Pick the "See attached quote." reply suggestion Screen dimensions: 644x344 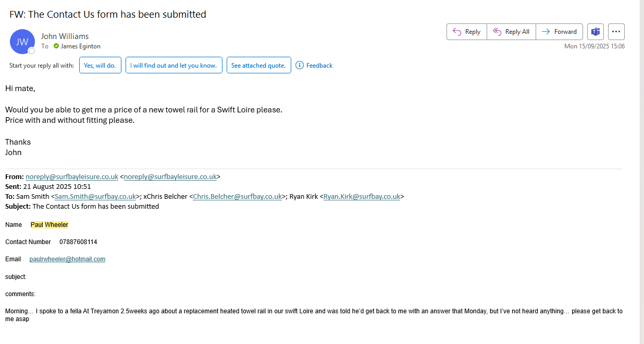[258, 66]
